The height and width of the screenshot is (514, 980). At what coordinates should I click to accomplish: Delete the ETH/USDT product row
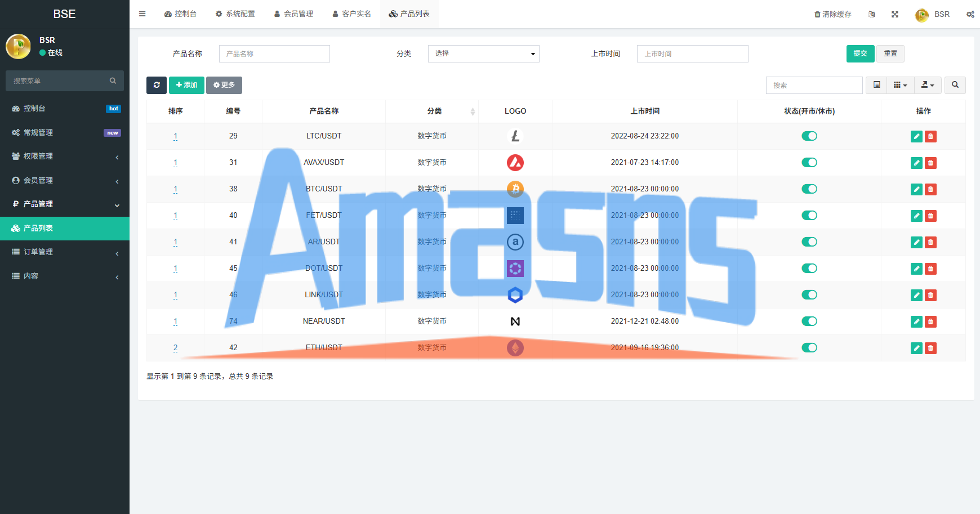[x=931, y=348]
